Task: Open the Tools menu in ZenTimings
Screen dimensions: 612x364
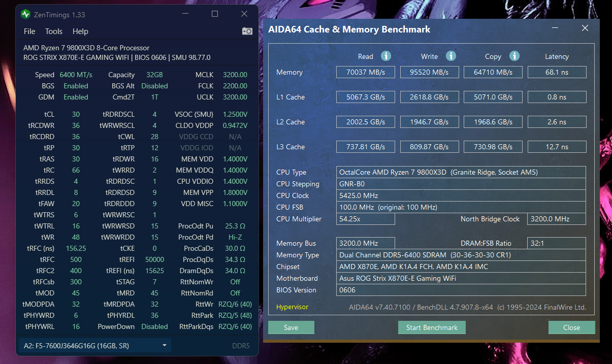Action: (x=54, y=31)
